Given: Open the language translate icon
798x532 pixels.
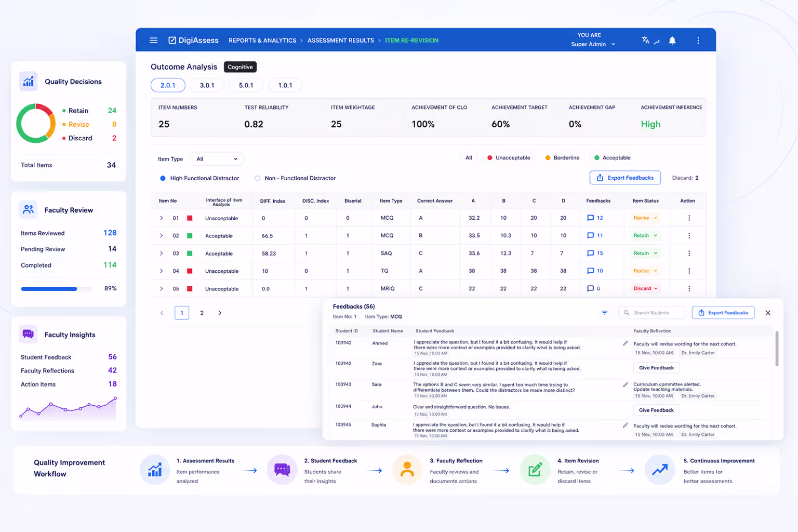Looking at the screenshot, I should coord(645,40).
